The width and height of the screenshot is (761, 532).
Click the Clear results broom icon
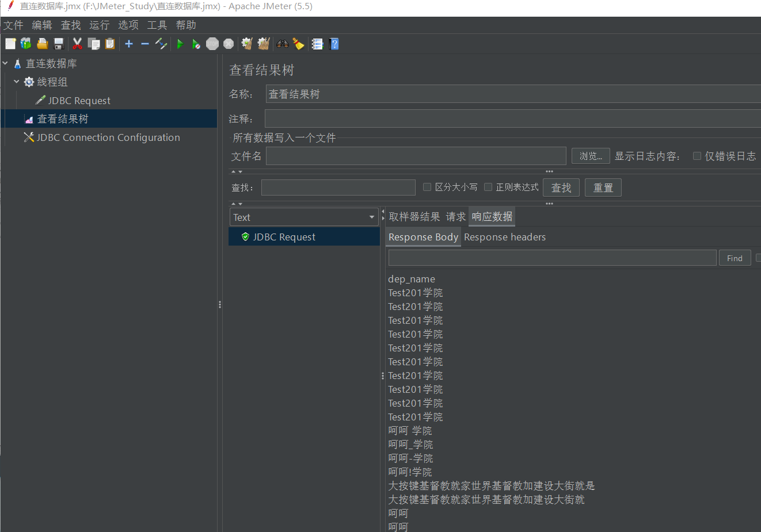pos(247,44)
